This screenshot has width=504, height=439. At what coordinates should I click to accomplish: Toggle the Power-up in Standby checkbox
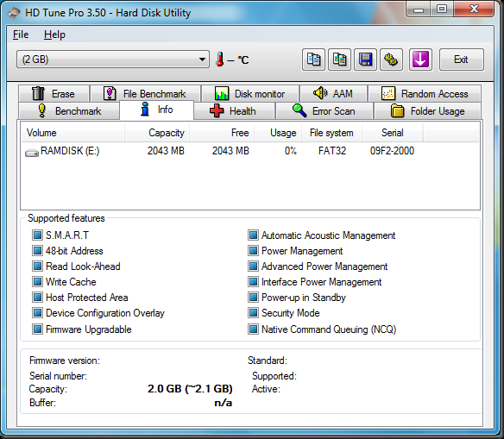point(253,297)
